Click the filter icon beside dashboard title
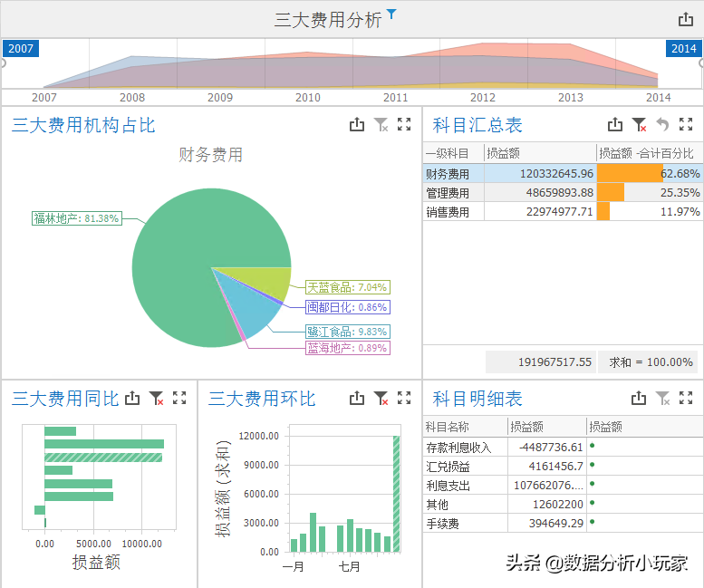The image size is (704, 588). coord(391,14)
